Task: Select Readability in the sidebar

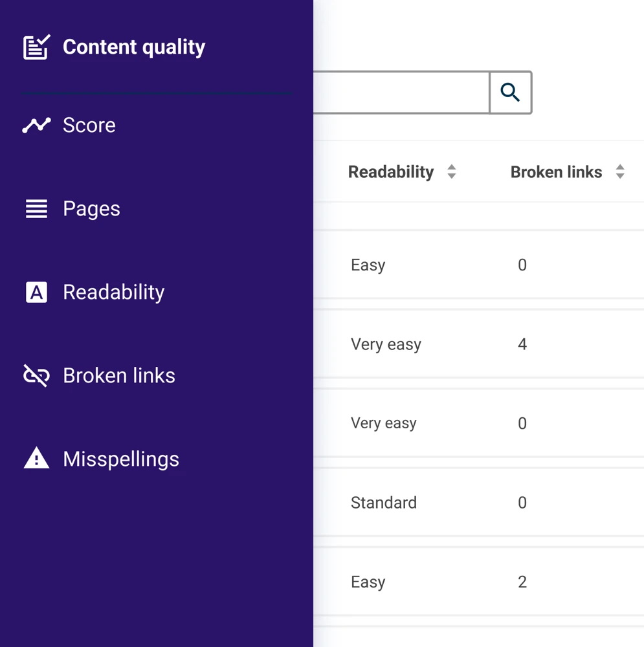Action: click(x=114, y=292)
